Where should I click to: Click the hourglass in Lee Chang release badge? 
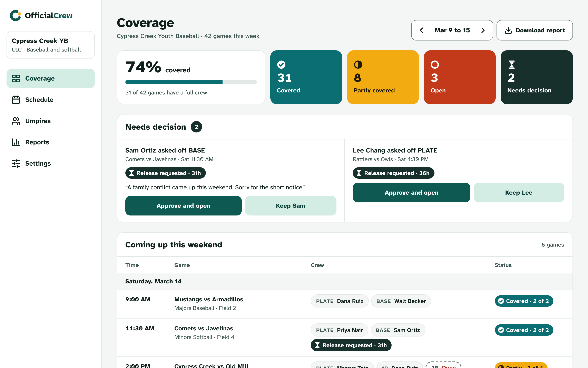(x=359, y=173)
